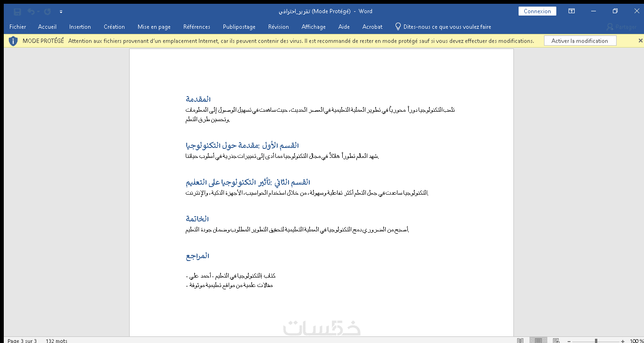Click the zoom out minus button
This screenshot has width=644, height=343.
pos(569,341)
